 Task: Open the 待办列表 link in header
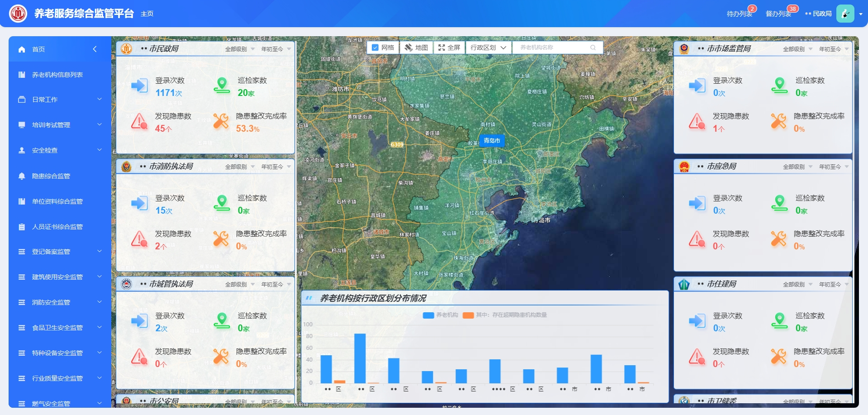tap(739, 14)
